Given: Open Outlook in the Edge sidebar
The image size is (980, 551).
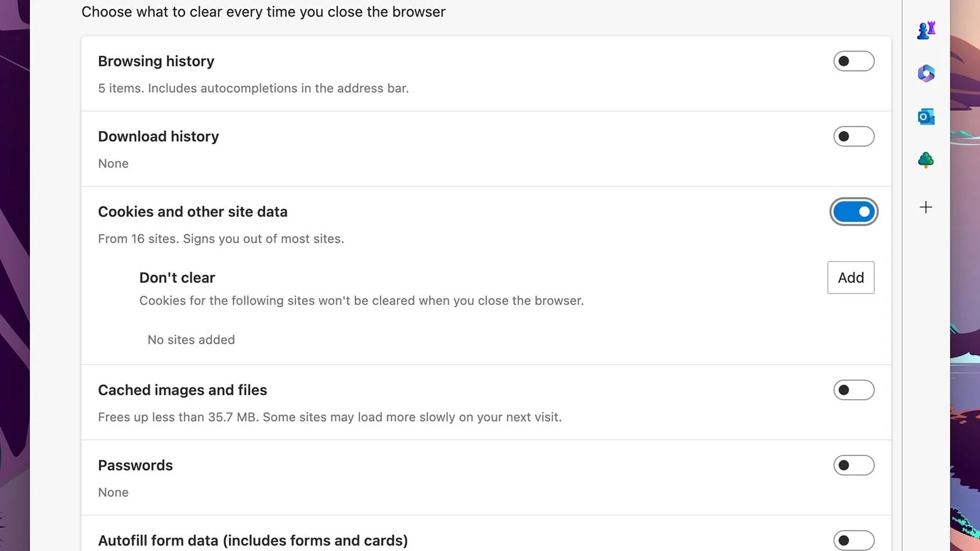Looking at the screenshot, I should [x=925, y=116].
